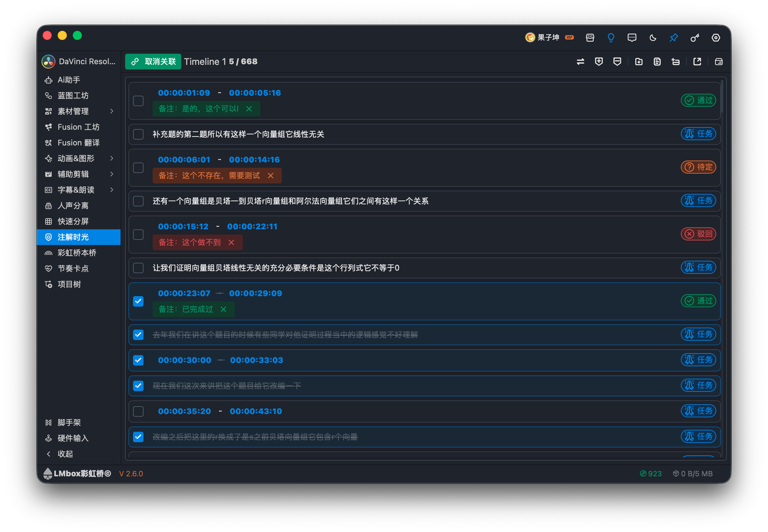The image size is (768, 532).
Task: Open the 果子坤 user profile
Action: (549, 37)
